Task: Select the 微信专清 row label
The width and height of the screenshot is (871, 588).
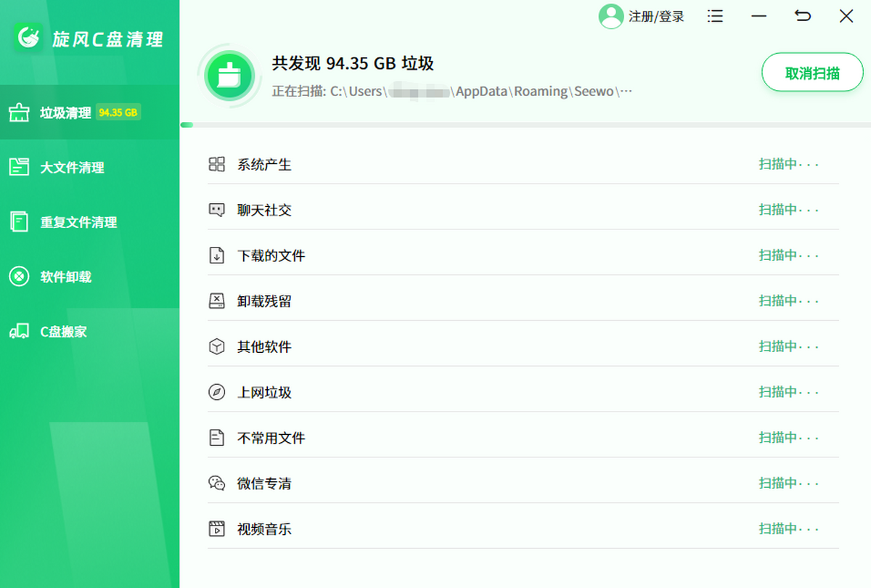Action: (264, 484)
